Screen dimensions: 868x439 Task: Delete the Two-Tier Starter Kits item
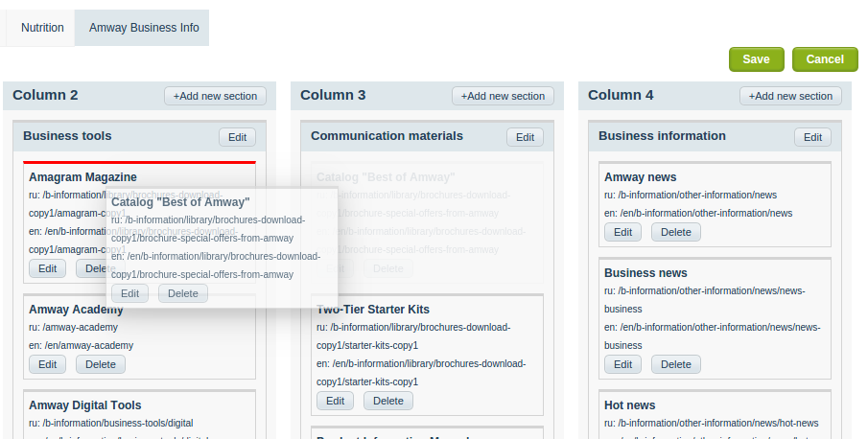click(x=388, y=401)
